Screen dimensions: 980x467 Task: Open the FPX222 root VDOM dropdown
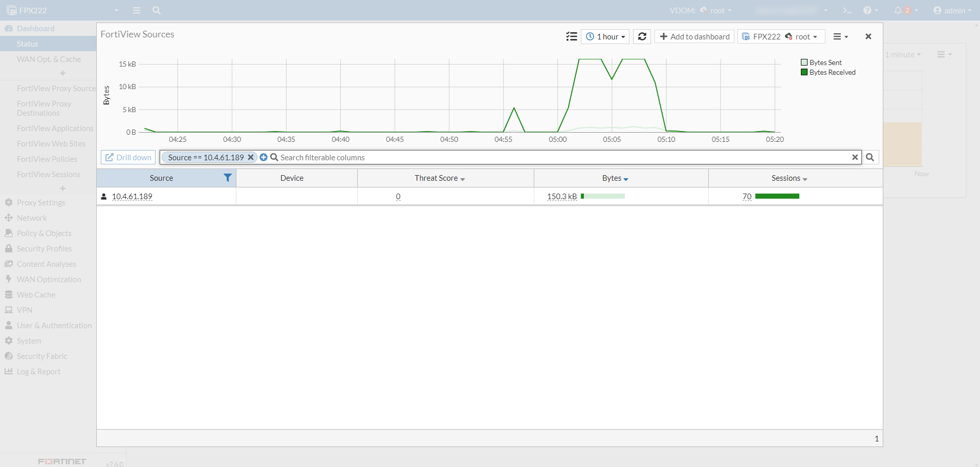781,36
